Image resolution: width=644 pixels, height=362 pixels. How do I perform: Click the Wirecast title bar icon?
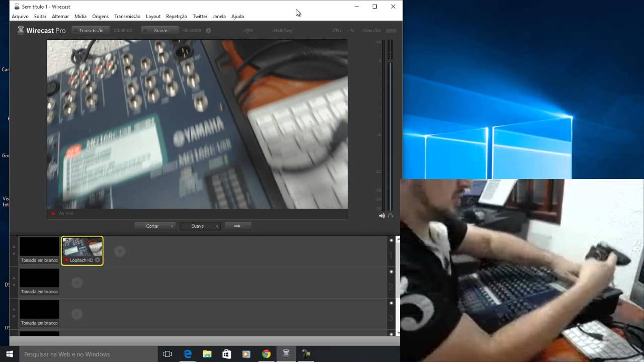tap(17, 7)
